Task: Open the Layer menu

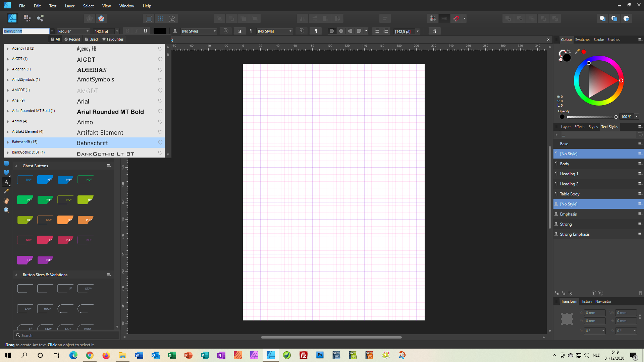Action: [x=70, y=6]
